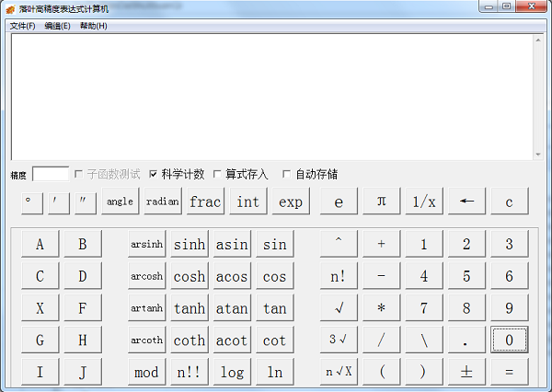Click the text area scrollbar down arrow
This screenshot has width=552, height=392.
click(538, 155)
